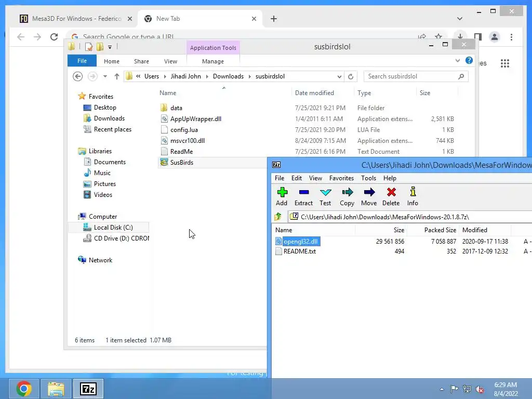Click the 7-Zip archive path field
This screenshot has width=532, height=399.
pos(410,217)
